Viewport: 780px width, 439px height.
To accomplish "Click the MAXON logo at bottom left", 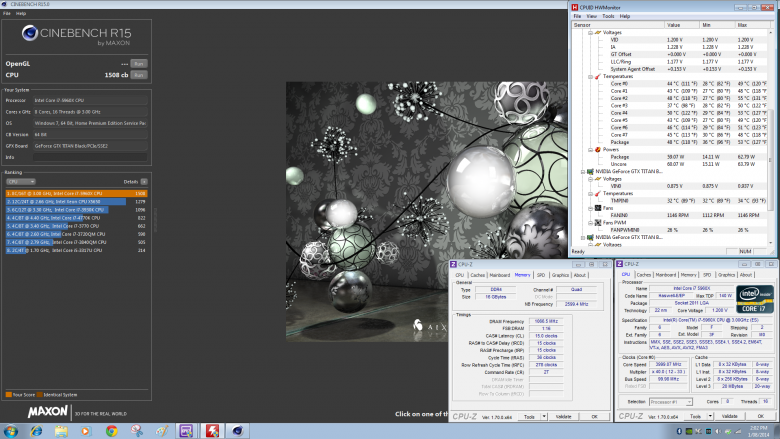I will pos(48,412).
